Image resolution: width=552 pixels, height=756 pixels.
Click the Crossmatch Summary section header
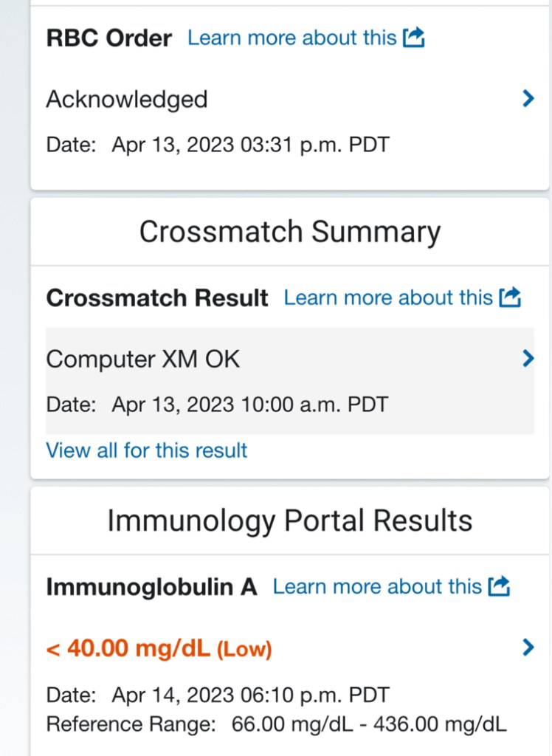(x=290, y=231)
